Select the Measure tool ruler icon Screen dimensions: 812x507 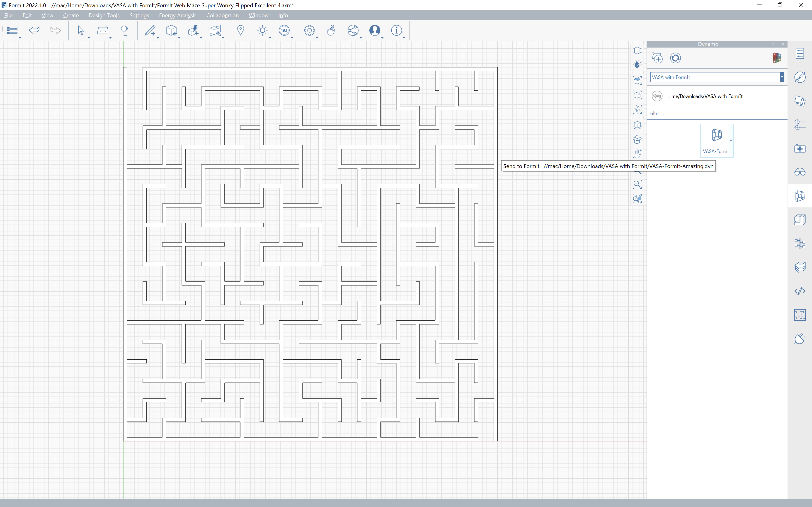click(103, 31)
